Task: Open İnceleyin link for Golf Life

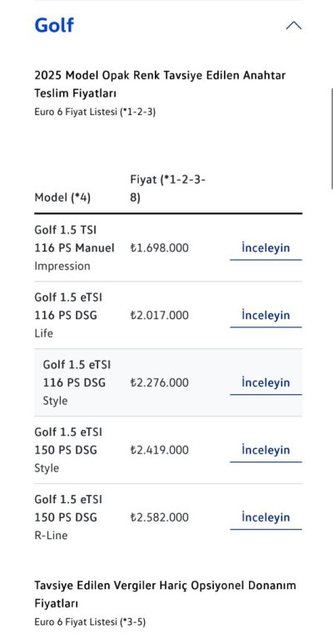Action: 266,316
